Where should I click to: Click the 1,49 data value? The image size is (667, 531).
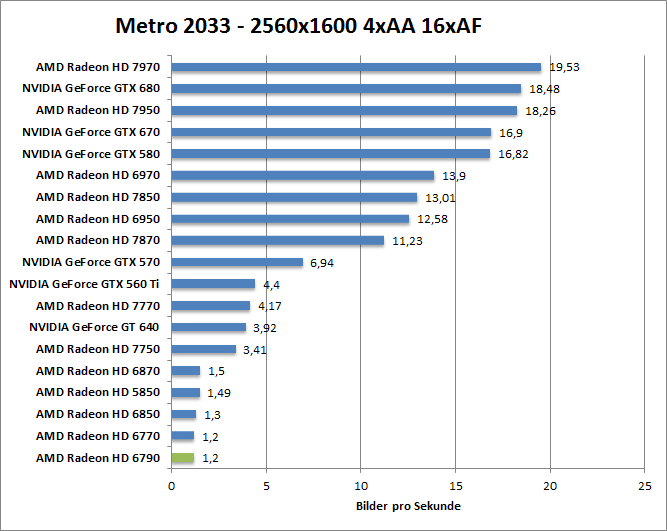pos(219,393)
